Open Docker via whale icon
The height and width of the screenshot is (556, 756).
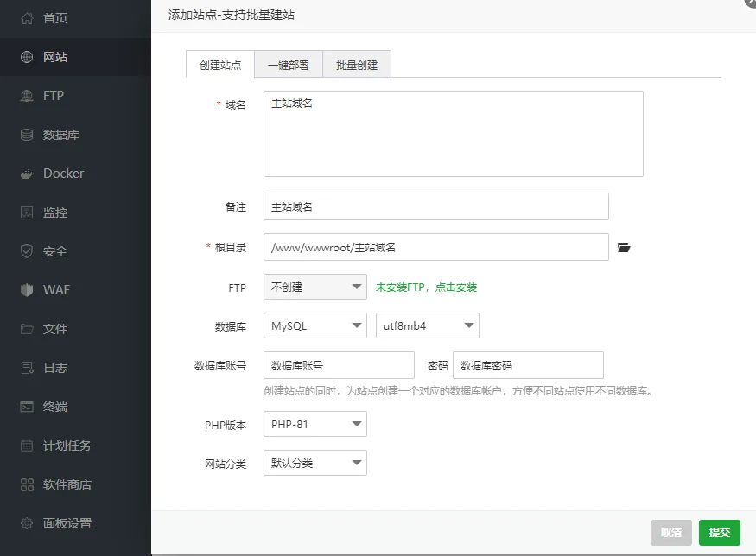point(27,174)
